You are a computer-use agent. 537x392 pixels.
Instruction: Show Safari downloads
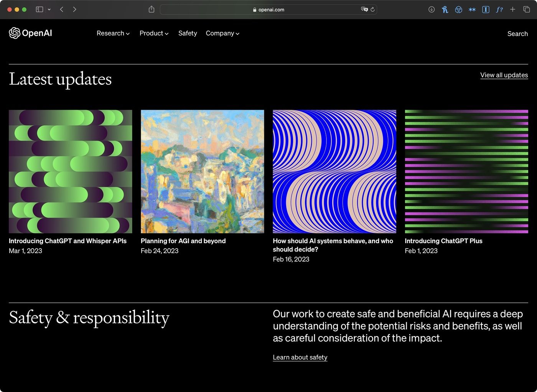(x=432, y=10)
